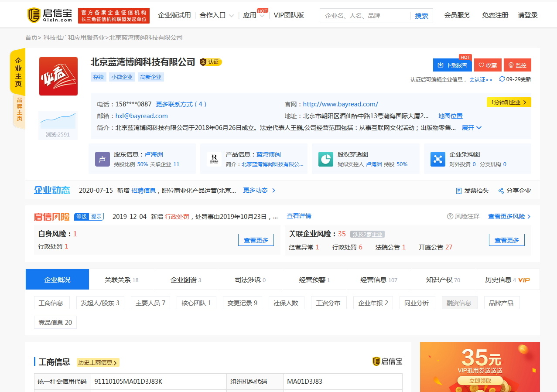Click the 分享企业 share icon
The height and width of the screenshot is (392, 557).
click(x=501, y=191)
